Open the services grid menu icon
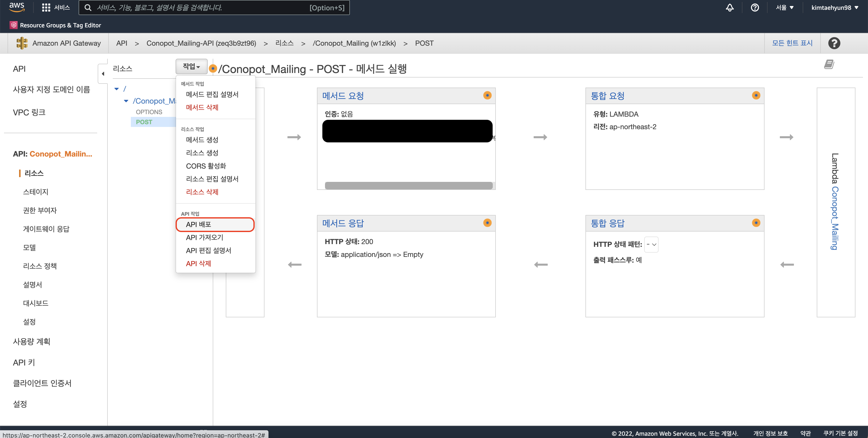This screenshot has width=868, height=438. pos(46,8)
